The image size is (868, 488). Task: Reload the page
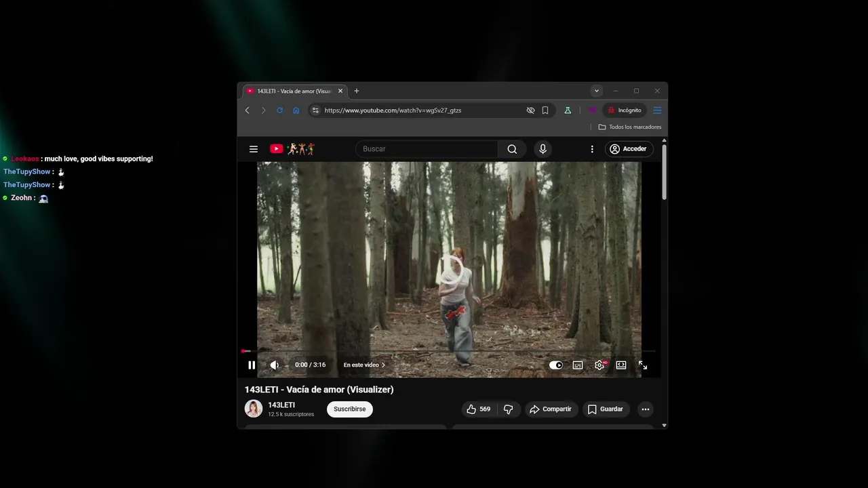[279, 110]
